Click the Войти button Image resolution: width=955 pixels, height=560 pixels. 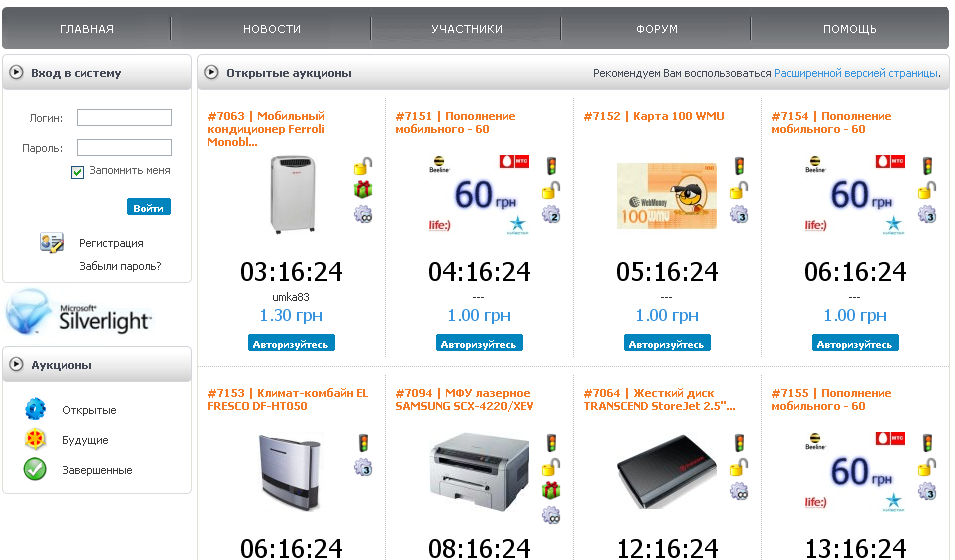click(149, 207)
